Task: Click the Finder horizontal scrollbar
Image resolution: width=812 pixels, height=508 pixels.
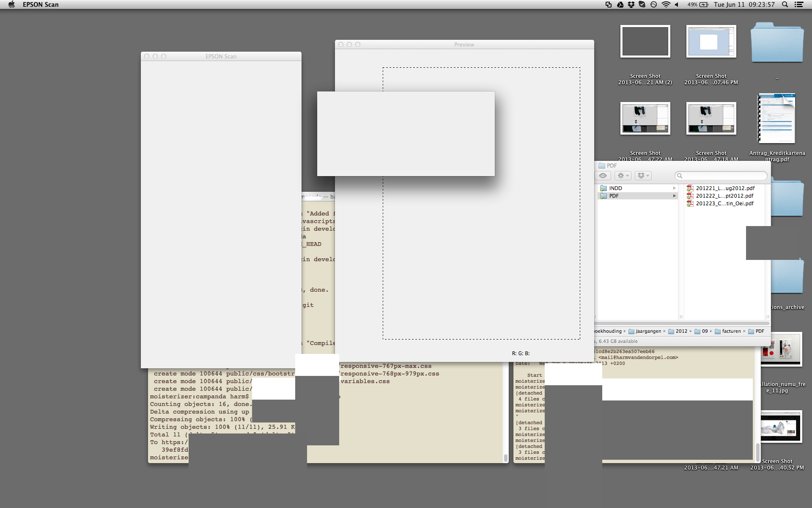Action: (x=681, y=323)
